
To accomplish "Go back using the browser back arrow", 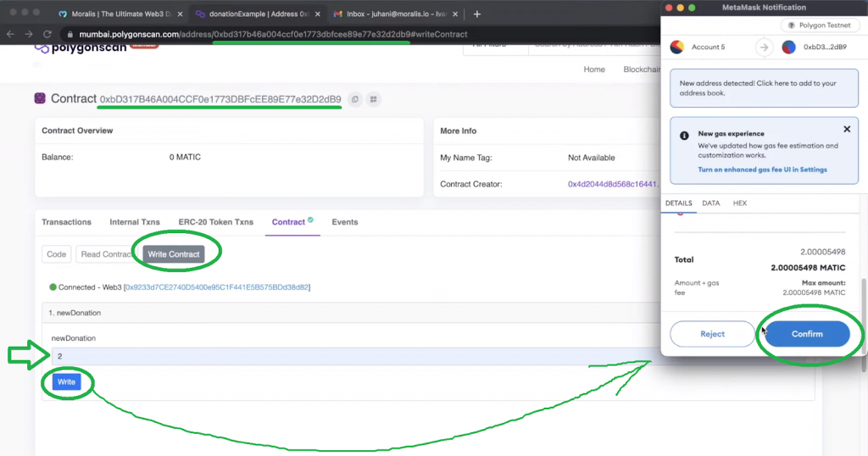I will pos(10,34).
